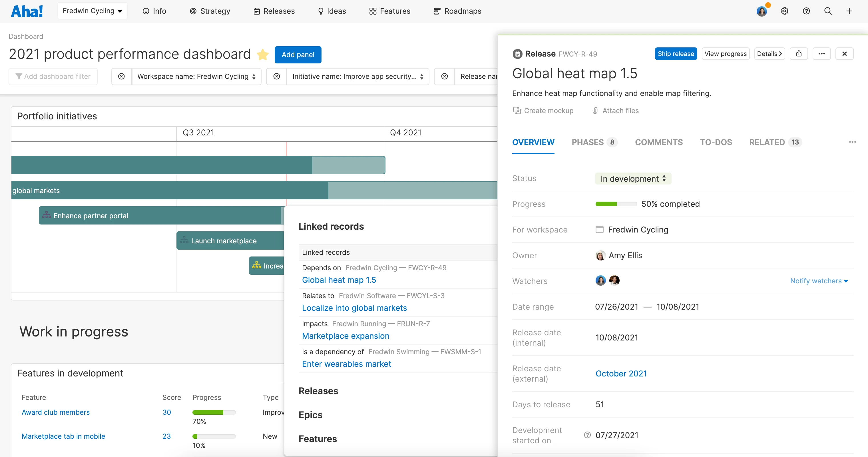Viewport: 868px width, 457px height.
Task: Click the help question mark icon
Action: pos(806,11)
